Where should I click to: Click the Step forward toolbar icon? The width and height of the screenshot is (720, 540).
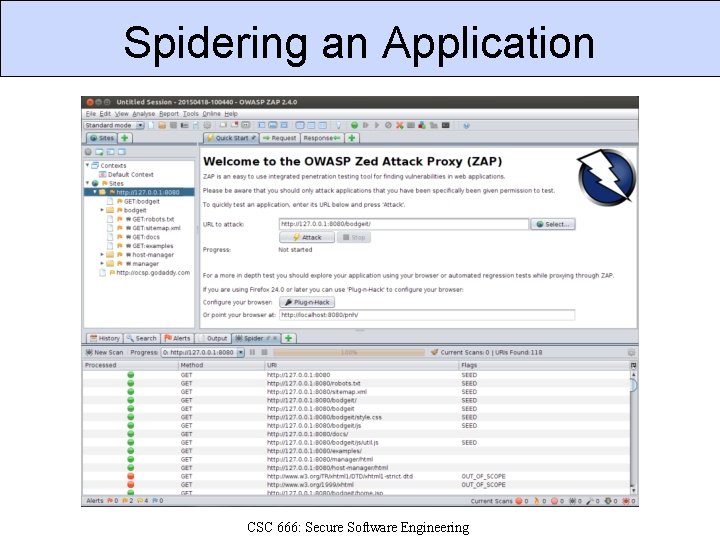pos(366,125)
